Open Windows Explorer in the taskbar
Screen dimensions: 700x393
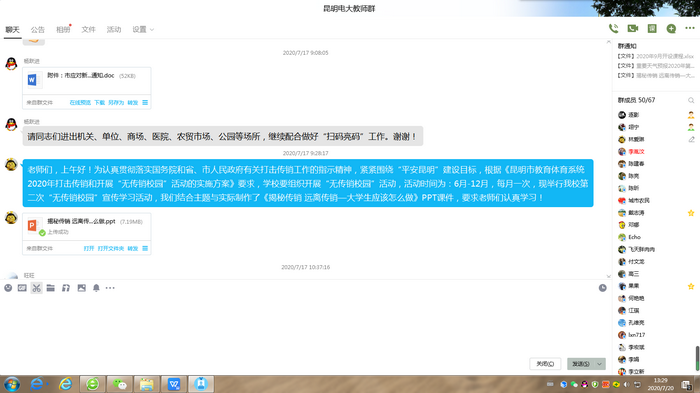146,384
